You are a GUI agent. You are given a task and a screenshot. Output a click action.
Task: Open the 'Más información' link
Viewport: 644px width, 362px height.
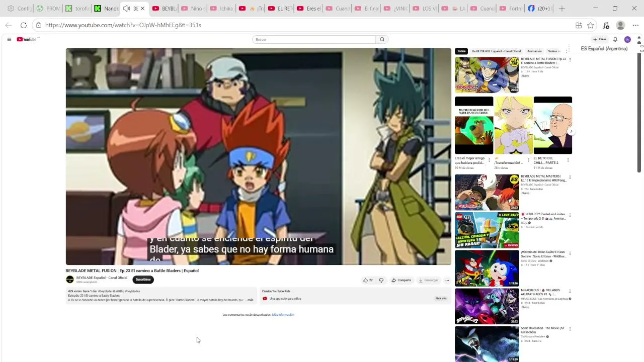click(x=283, y=315)
